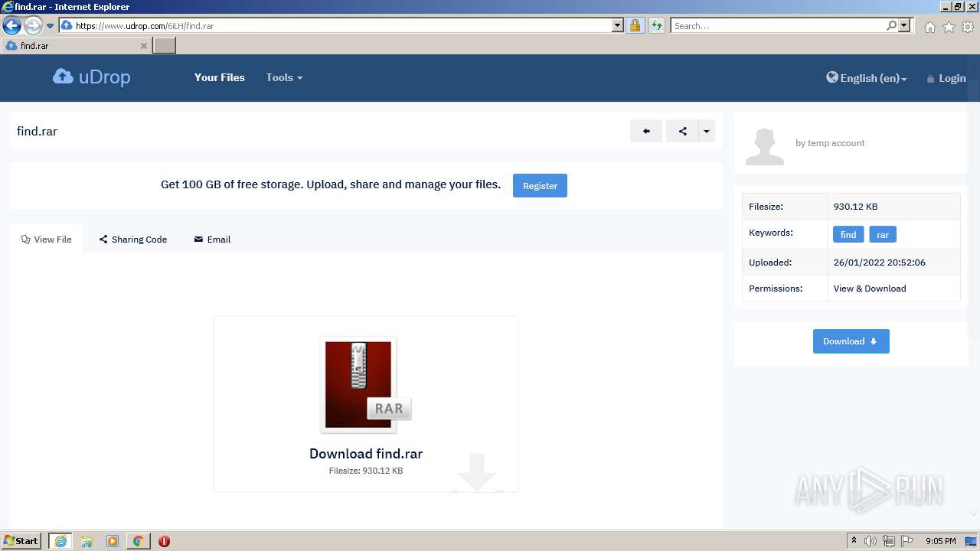Image resolution: width=980 pixels, height=551 pixels.
Task: Click the share icon button
Action: (x=682, y=131)
